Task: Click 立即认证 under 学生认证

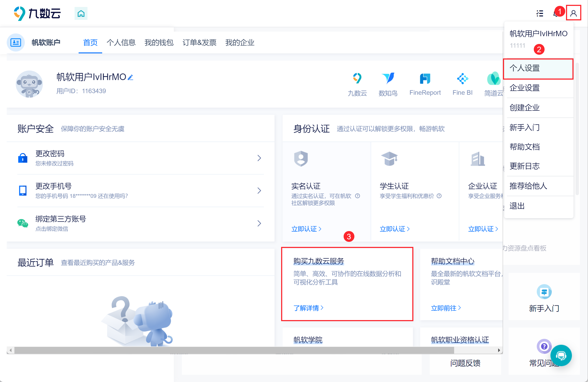Action: tap(395, 229)
